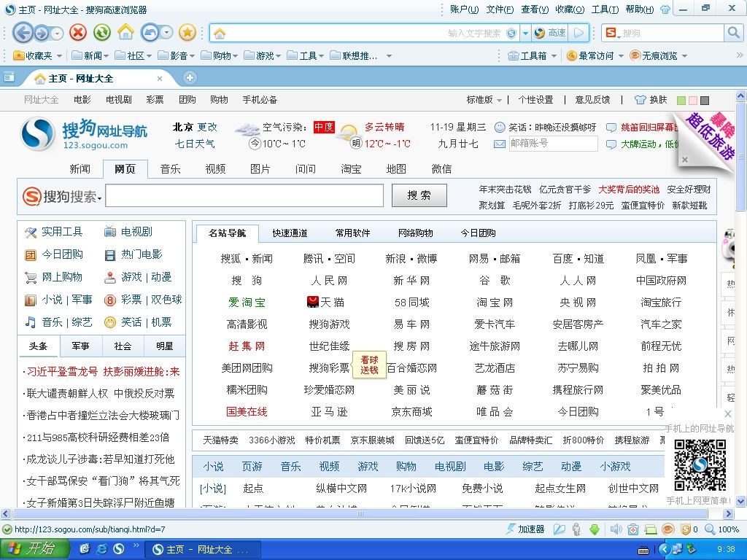Pick the pink skin color swatch

693,101
